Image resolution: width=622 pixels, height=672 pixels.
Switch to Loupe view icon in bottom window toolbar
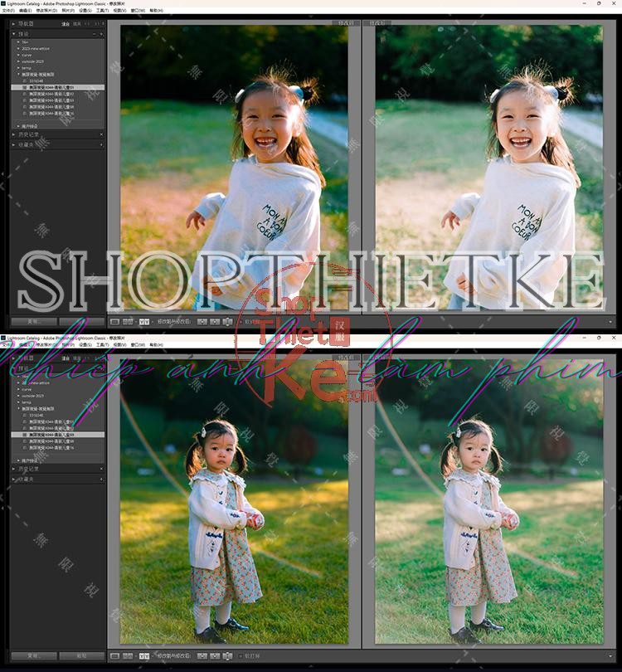114,655
